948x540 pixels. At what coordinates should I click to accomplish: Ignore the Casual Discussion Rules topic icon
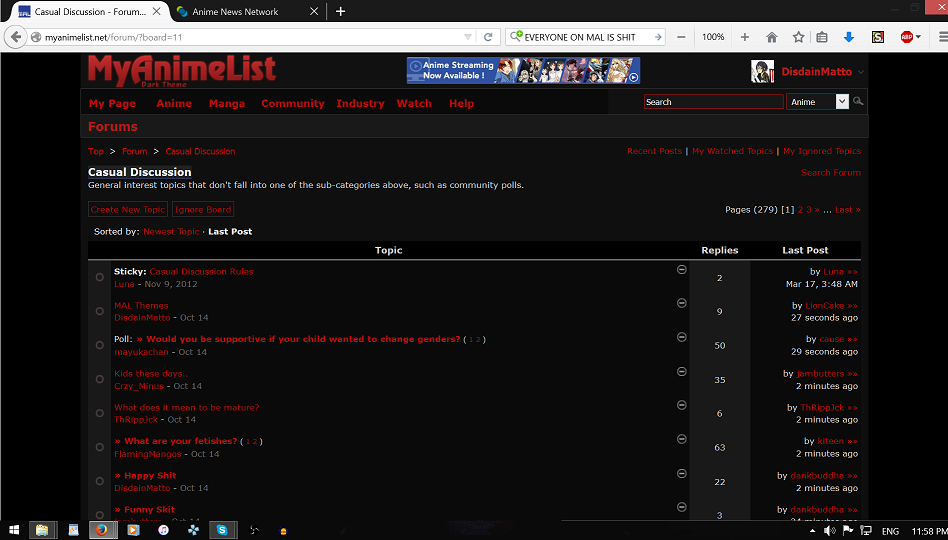click(681, 270)
